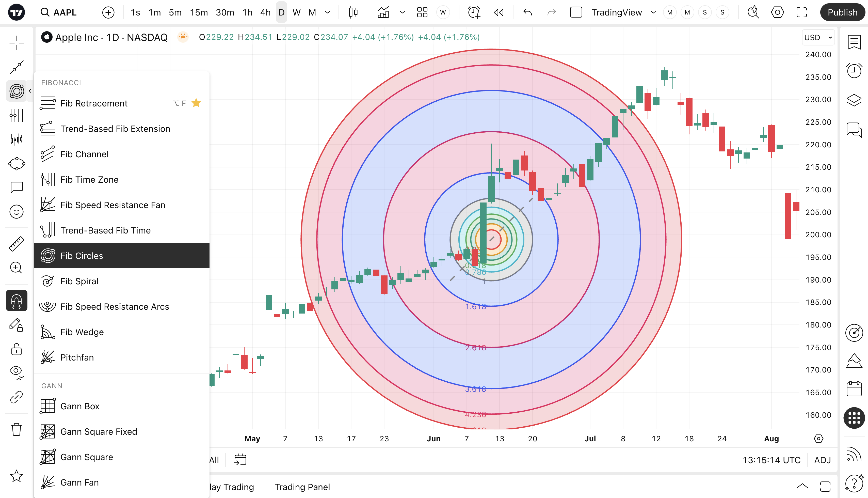Click the Measure ruler tool
Screen dimensions: 868x498
point(17,243)
